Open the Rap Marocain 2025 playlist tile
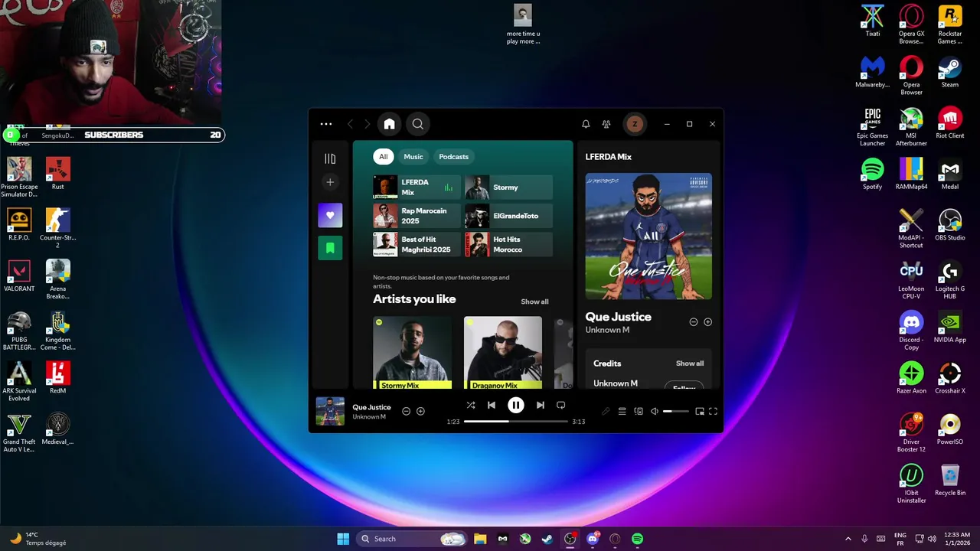 (x=416, y=216)
